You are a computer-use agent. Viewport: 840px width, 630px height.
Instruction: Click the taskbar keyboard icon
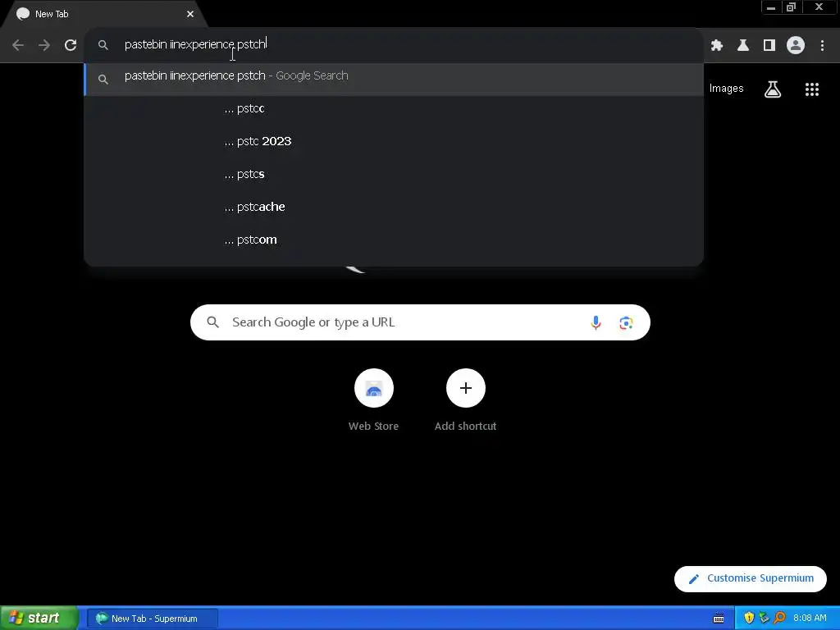click(x=719, y=619)
